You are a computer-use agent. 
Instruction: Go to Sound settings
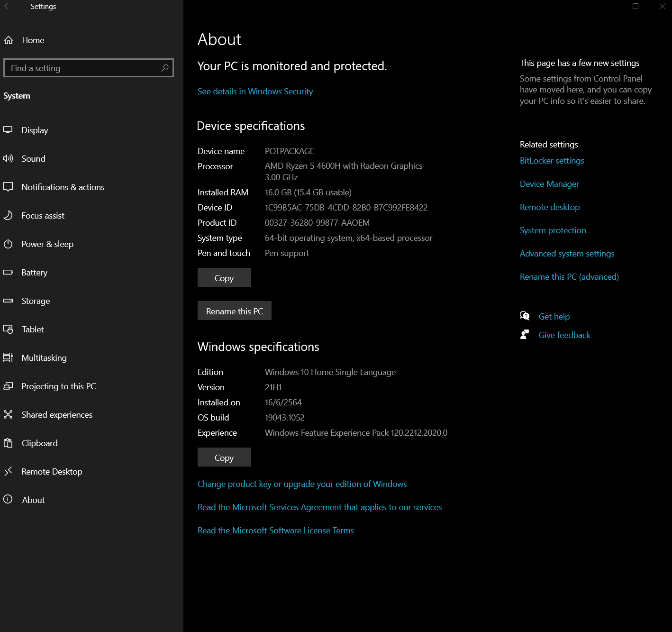(x=91, y=158)
